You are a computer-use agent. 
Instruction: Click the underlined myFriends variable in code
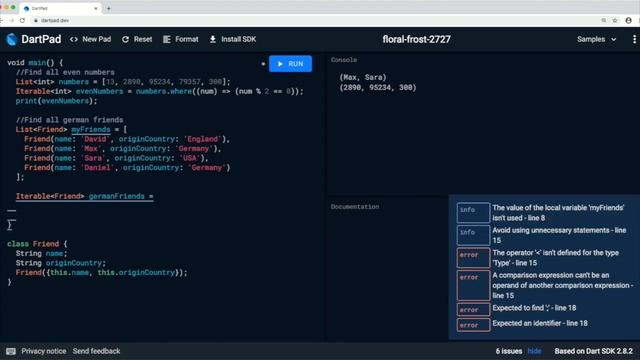click(91, 129)
